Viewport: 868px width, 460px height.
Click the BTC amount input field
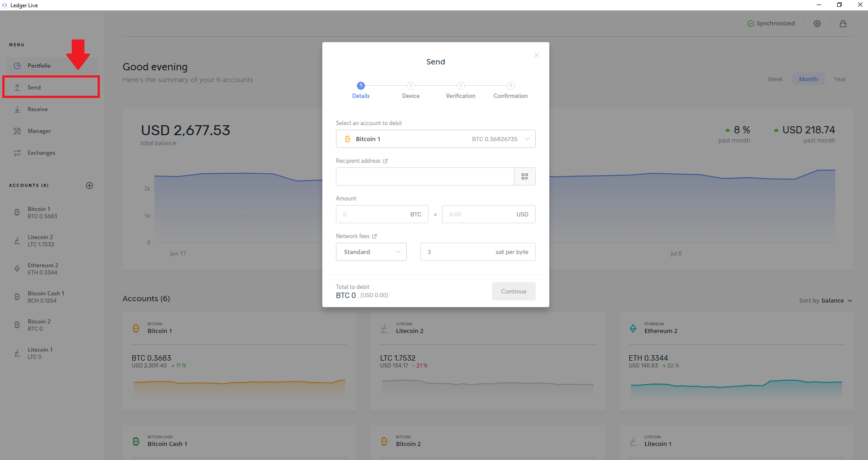[x=382, y=214]
